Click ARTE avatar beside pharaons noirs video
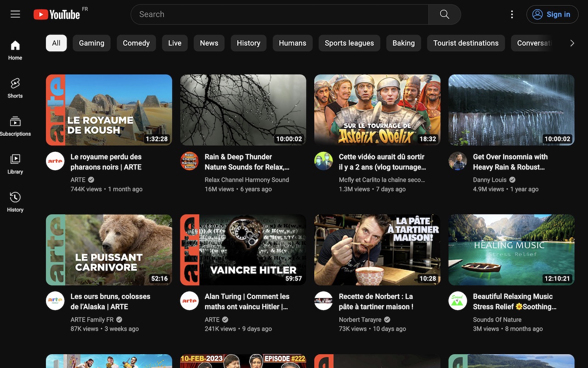Viewport: 588px width, 368px height. 55,161
